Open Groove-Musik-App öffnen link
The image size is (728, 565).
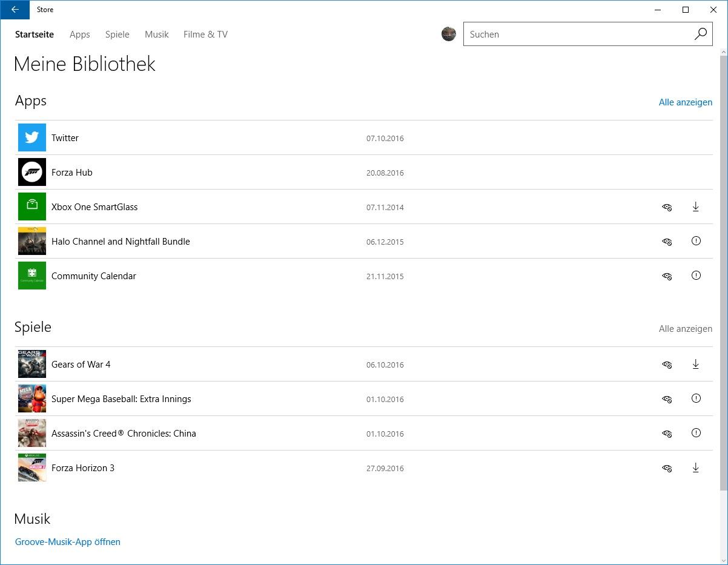point(67,542)
